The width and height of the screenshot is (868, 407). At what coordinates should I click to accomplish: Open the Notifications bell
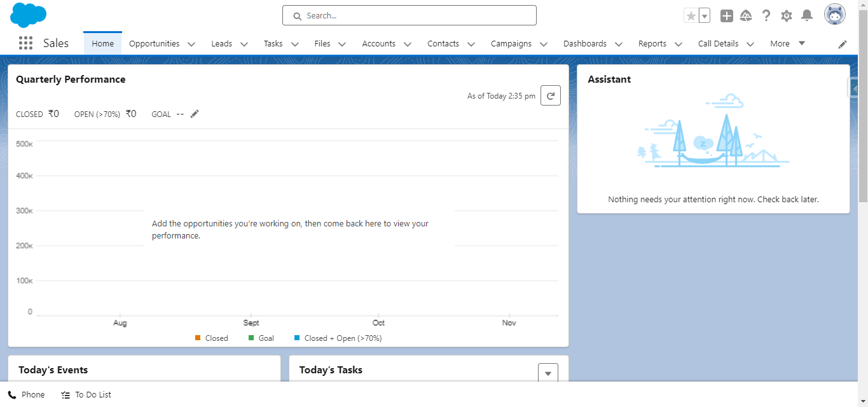point(807,16)
